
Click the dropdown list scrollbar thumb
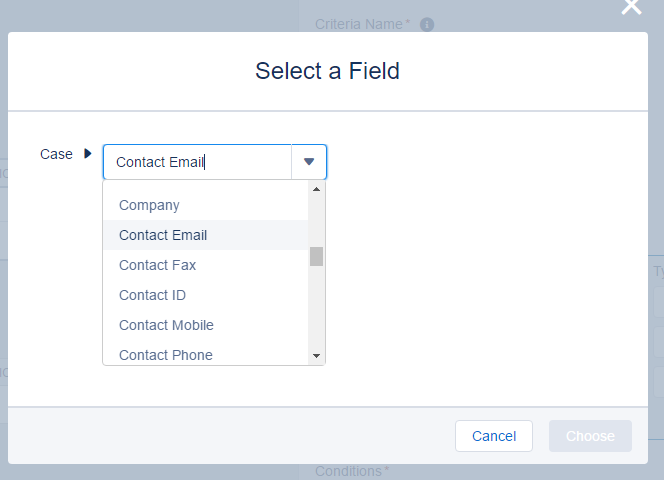pyautogui.click(x=316, y=256)
